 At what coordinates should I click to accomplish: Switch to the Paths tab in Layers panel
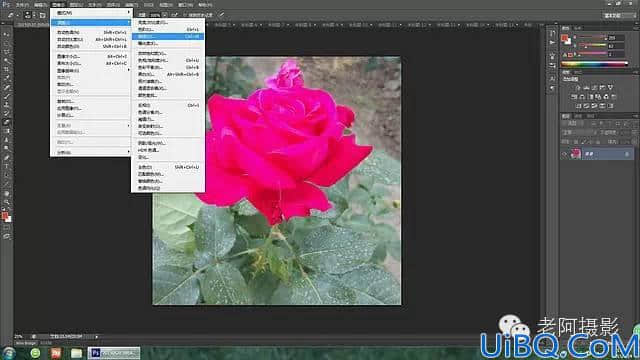click(591, 116)
